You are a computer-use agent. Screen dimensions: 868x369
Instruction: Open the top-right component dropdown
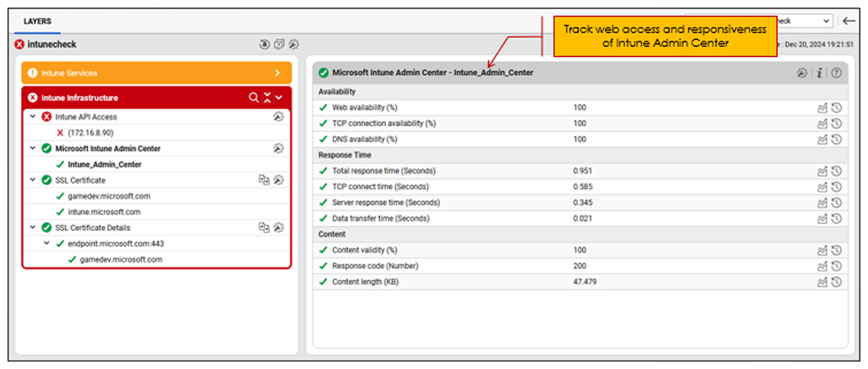[x=759, y=21]
